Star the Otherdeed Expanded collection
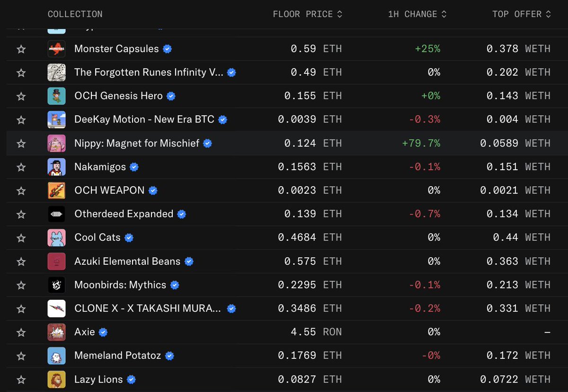This screenshot has width=568, height=392. pos(21,215)
